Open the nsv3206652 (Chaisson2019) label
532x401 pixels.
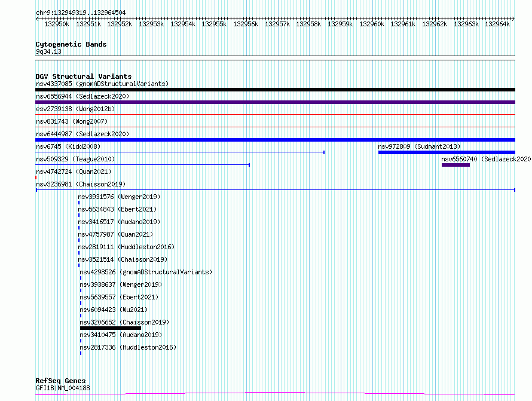[x=124, y=322]
